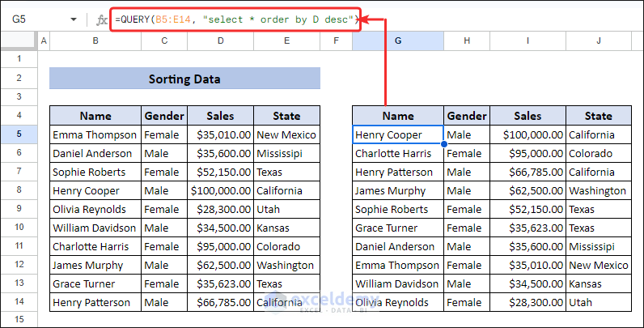Click the State header in the right table
The image size is (644, 328).
pyautogui.click(x=599, y=116)
